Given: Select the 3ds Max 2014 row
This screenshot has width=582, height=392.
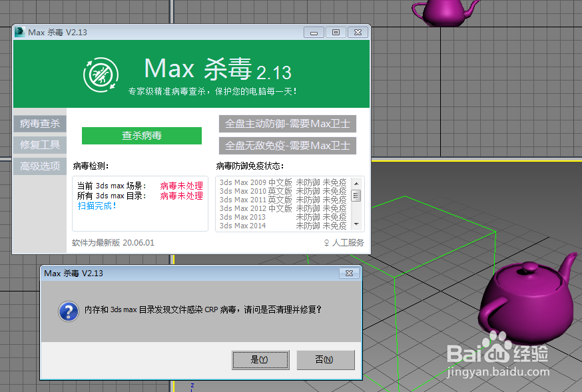Looking at the screenshot, I should [283, 226].
